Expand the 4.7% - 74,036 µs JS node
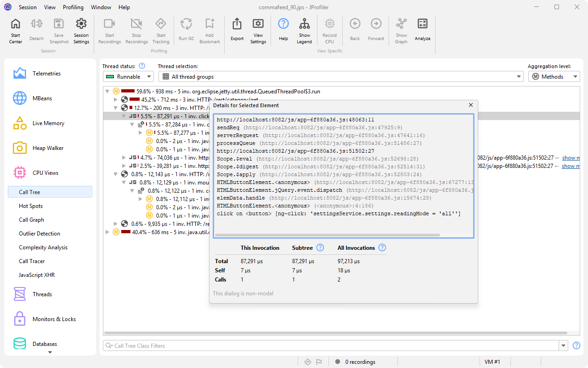The image size is (588, 368). (x=124, y=158)
